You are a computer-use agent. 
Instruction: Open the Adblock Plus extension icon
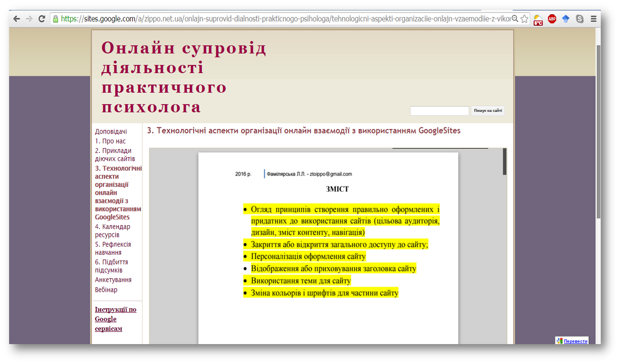552,19
